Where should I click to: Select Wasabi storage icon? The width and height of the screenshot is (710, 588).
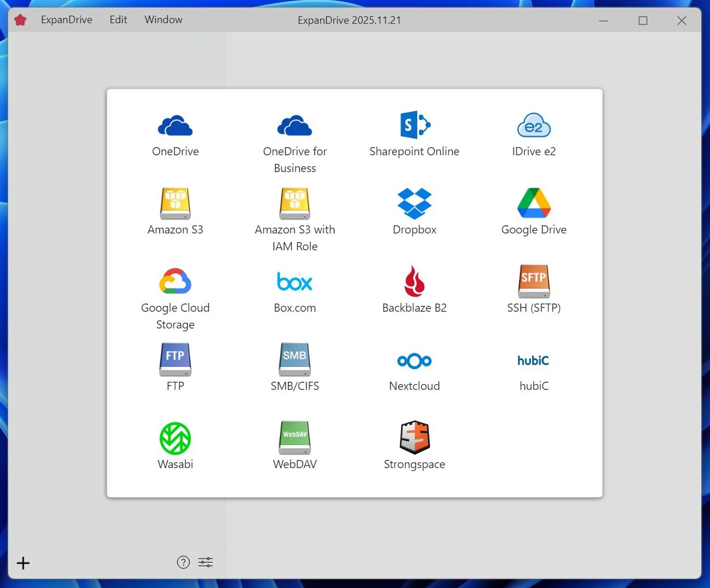pos(175,438)
